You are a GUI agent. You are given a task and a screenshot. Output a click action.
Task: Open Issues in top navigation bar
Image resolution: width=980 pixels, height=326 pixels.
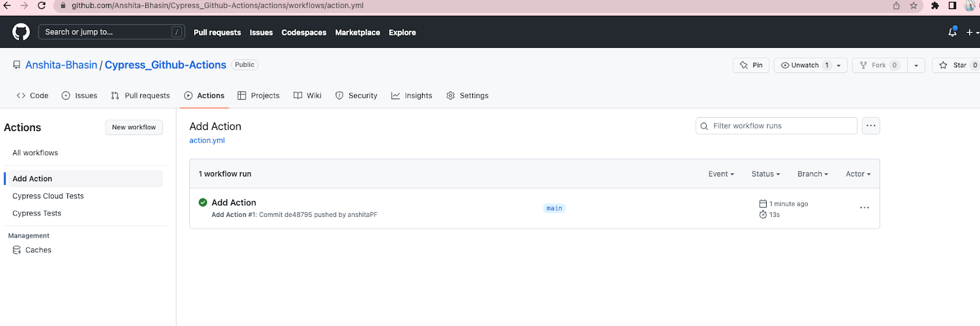point(261,32)
